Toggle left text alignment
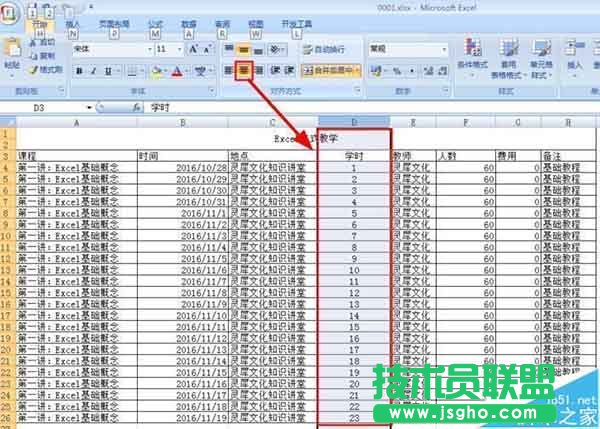 [228, 70]
